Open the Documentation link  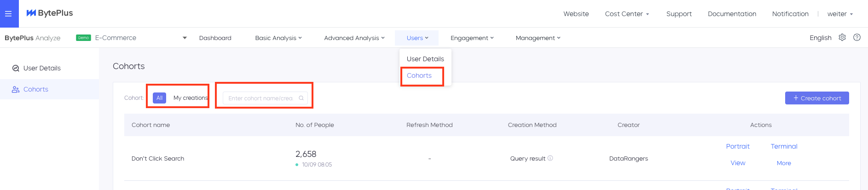click(732, 14)
